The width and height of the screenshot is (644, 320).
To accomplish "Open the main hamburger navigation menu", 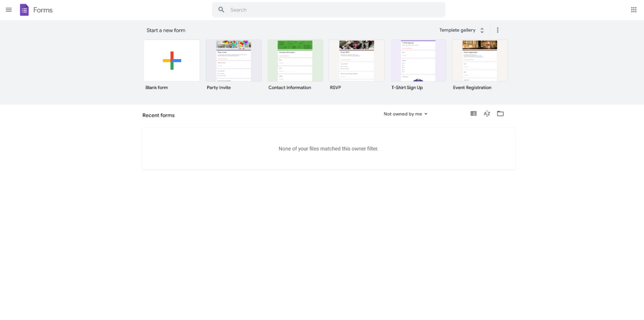I will (8, 9).
